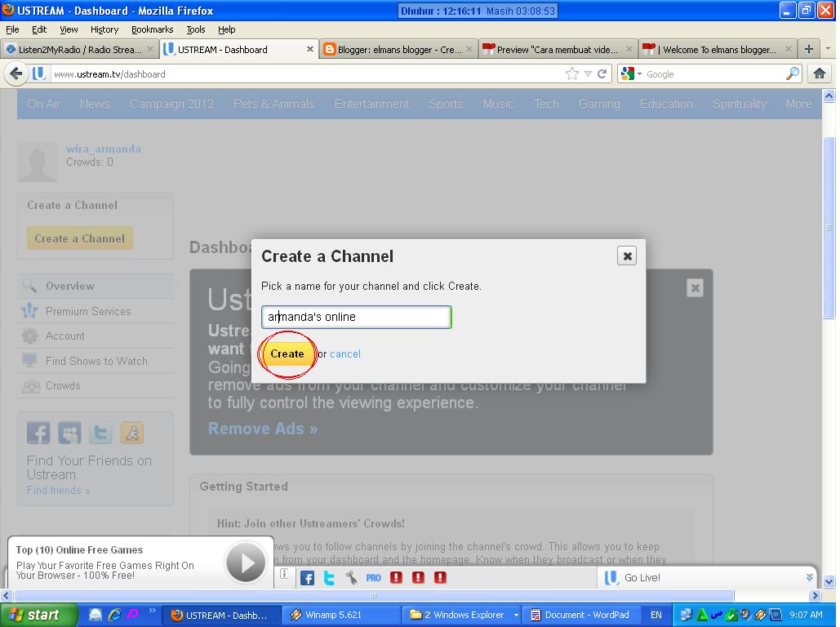The image size is (840, 627).
Task: Click the wrench tools icon in bottom bar
Action: point(351,578)
